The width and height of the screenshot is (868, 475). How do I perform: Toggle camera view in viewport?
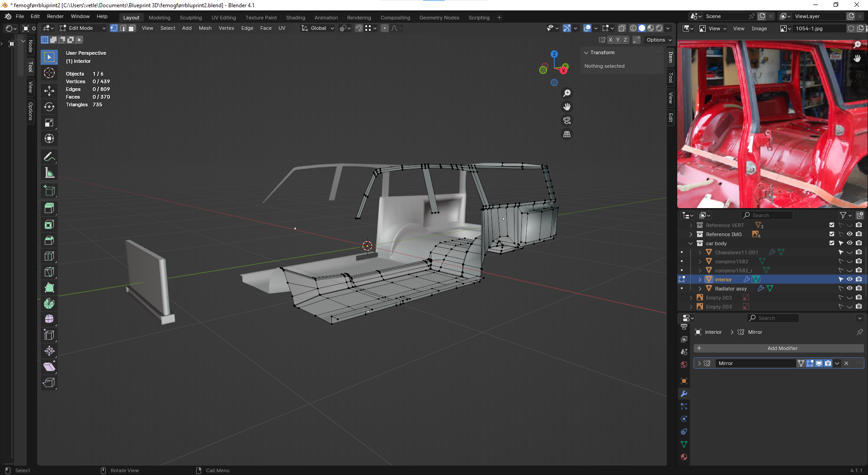[567, 120]
